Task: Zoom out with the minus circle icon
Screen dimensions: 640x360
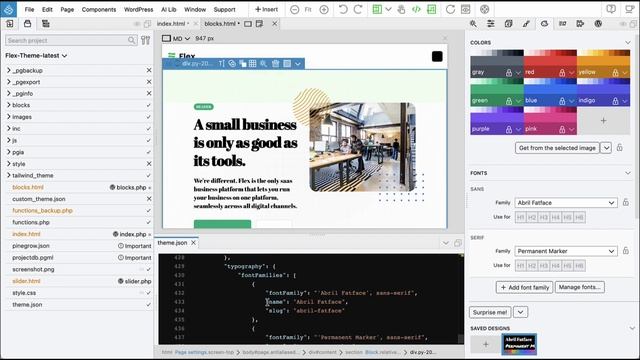Action: [x=294, y=9]
